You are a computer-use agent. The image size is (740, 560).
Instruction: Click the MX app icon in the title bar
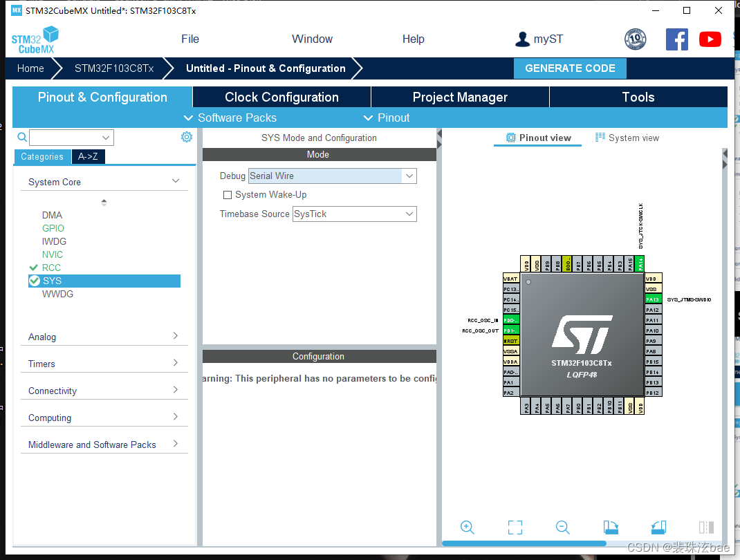pos(17,10)
